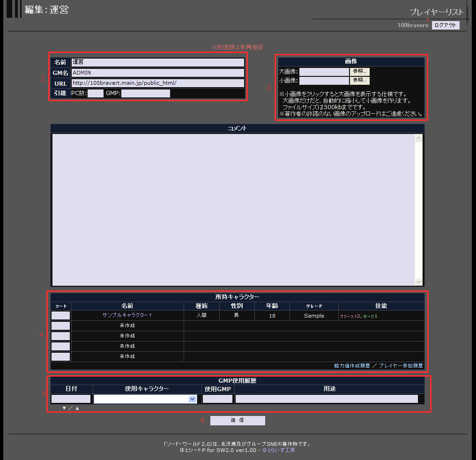Screen dimensions: 476x460
Task: Open the プレイヤー参加履歴 link
Action: tap(401, 365)
